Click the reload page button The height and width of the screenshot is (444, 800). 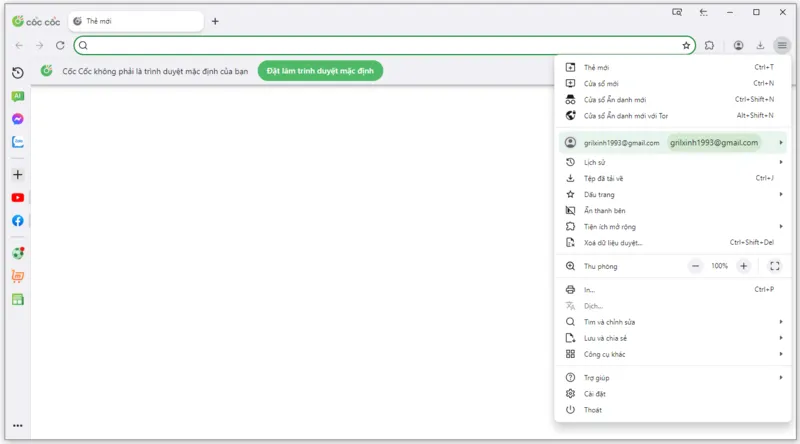(x=60, y=45)
